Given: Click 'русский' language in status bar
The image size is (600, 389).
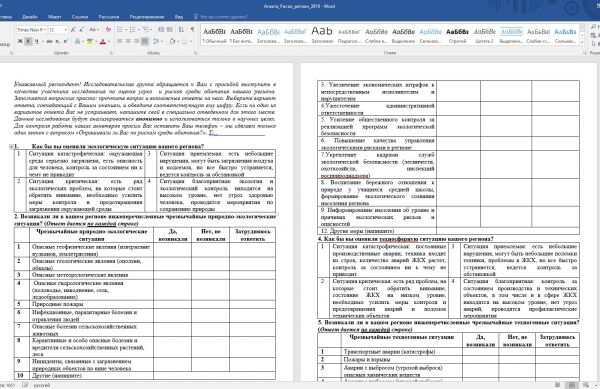Looking at the screenshot, I should click(42, 385).
